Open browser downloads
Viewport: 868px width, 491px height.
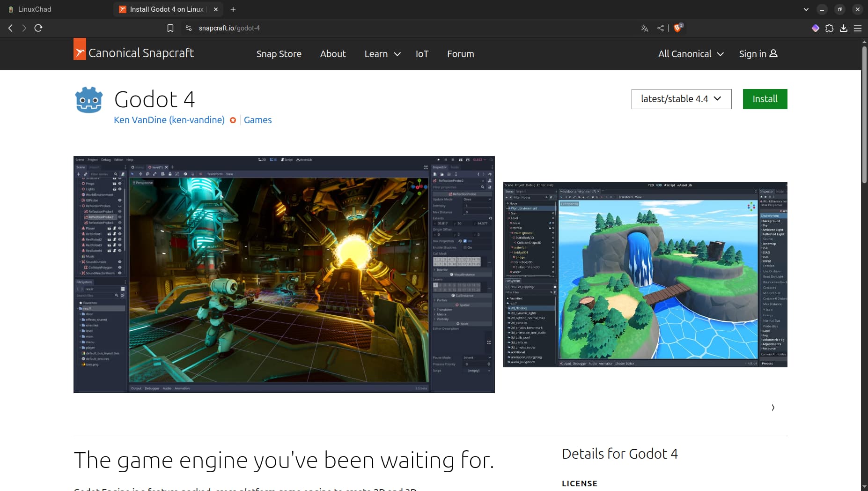[844, 28]
